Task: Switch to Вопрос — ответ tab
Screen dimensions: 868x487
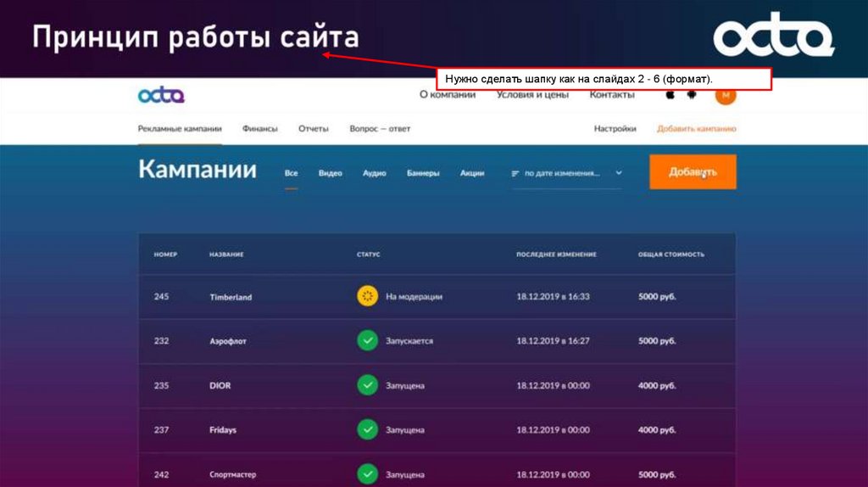Action: pos(380,128)
